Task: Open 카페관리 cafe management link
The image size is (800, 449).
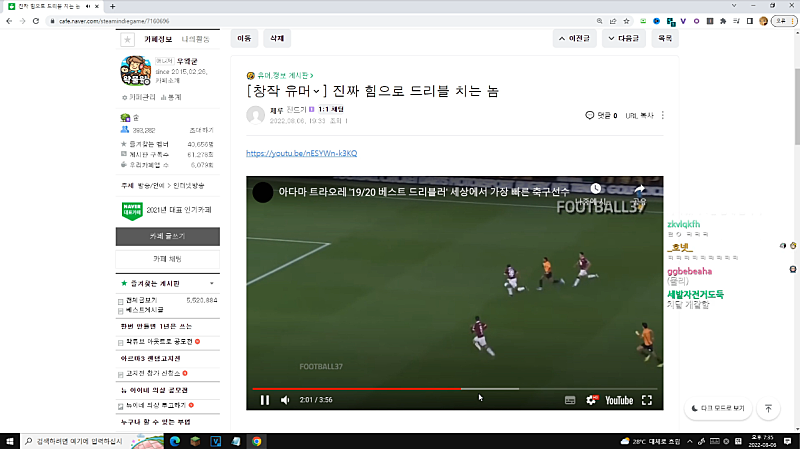Action: (139, 97)
